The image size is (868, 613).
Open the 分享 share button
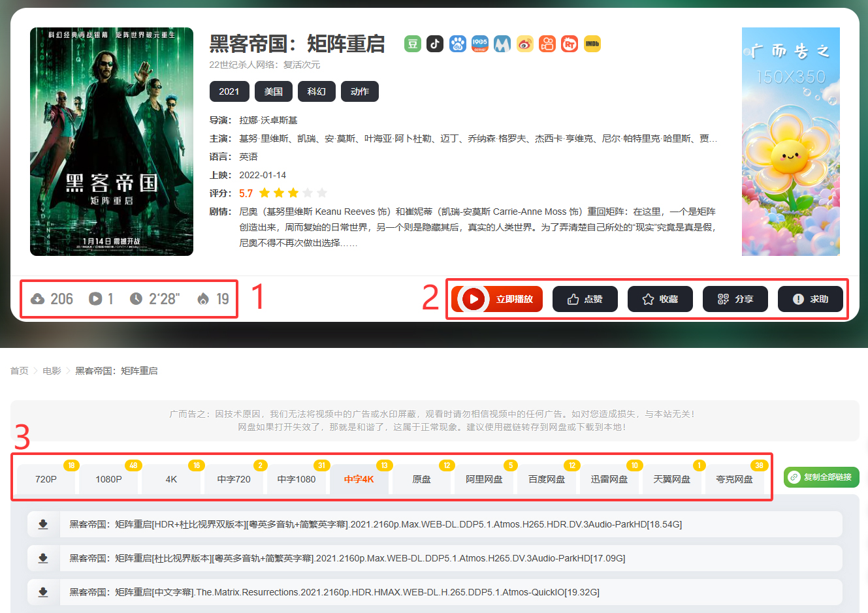735,299
